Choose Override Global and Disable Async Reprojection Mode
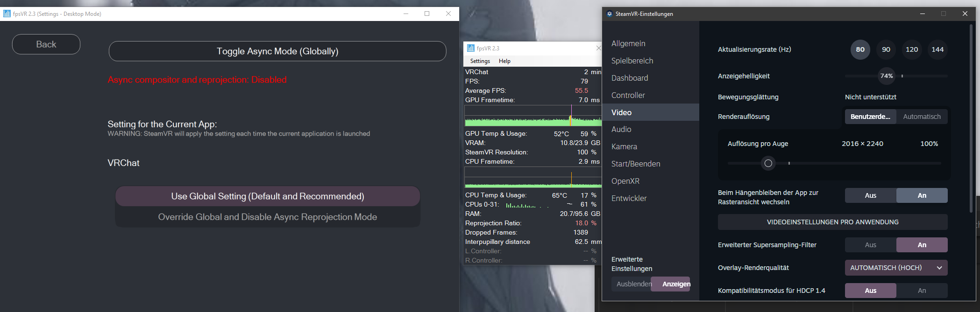 tap(268, 217)
